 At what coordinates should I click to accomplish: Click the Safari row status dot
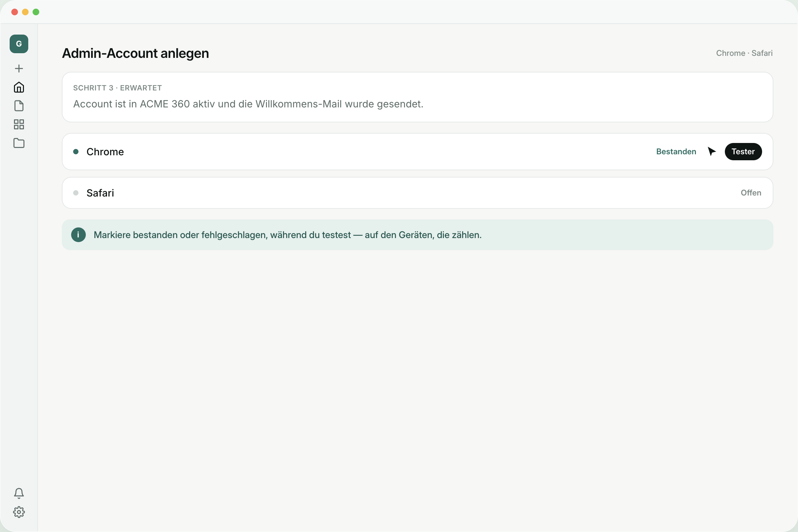point(76,193)
